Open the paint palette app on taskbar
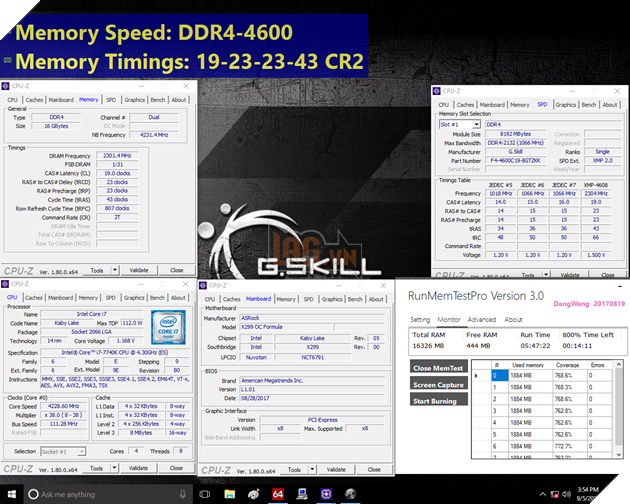Screen dimensions: 630x504 pyautogui.click(x=254, y=494)
